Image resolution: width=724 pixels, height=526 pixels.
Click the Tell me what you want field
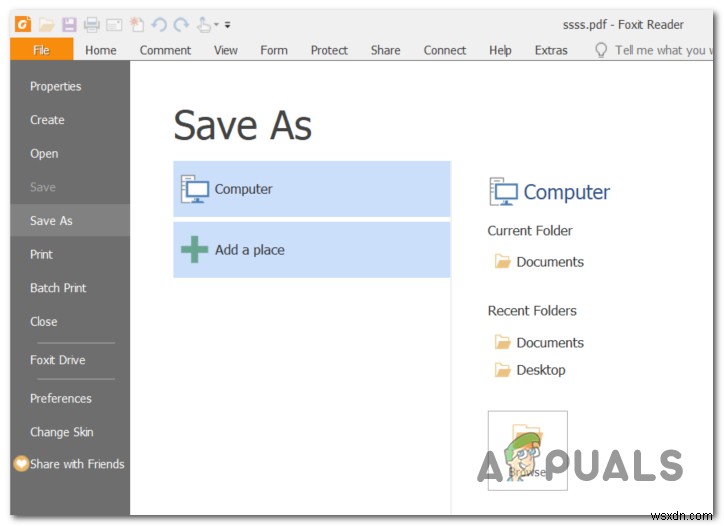point(663,50)
